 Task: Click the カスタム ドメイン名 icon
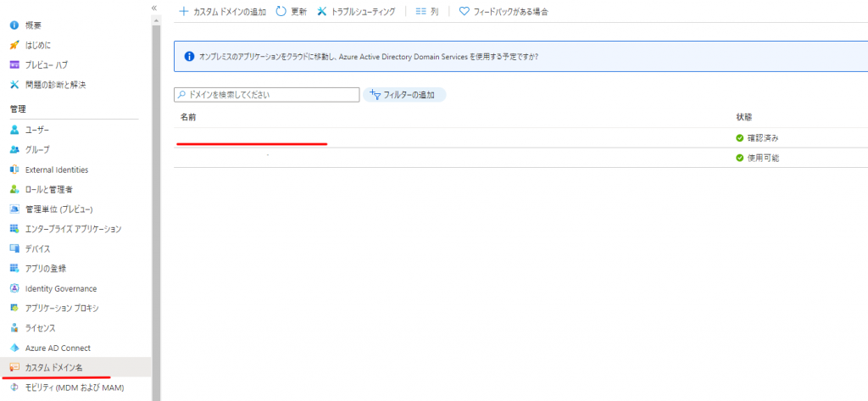15,368
